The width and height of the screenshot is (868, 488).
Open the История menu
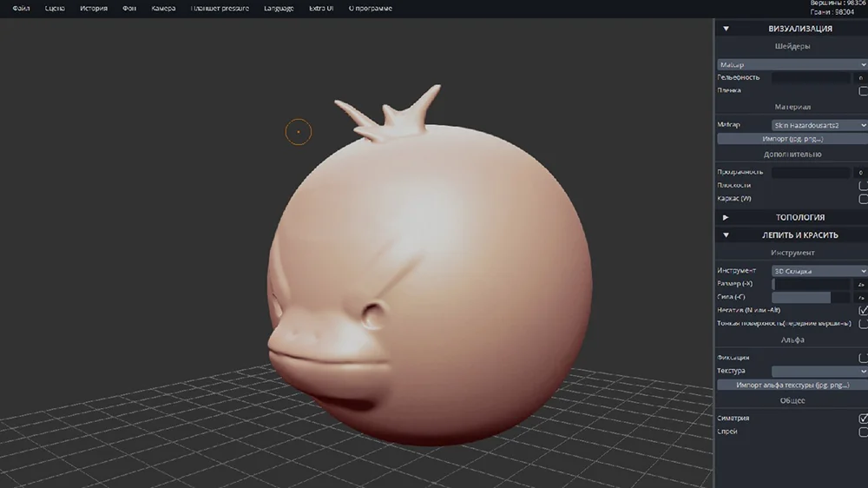94,9
